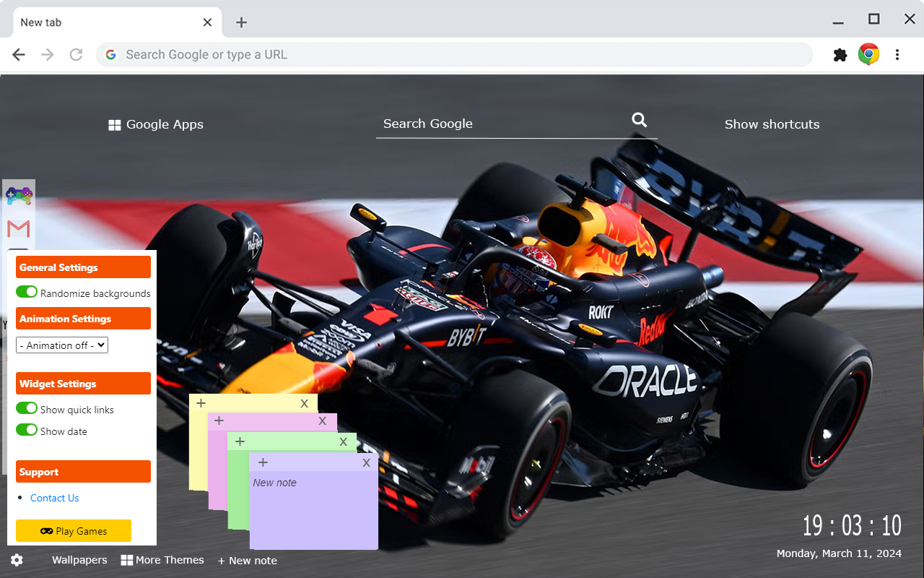The image size is (924, 578).
Task: Click the Play Games button
Action: point(74,530)
